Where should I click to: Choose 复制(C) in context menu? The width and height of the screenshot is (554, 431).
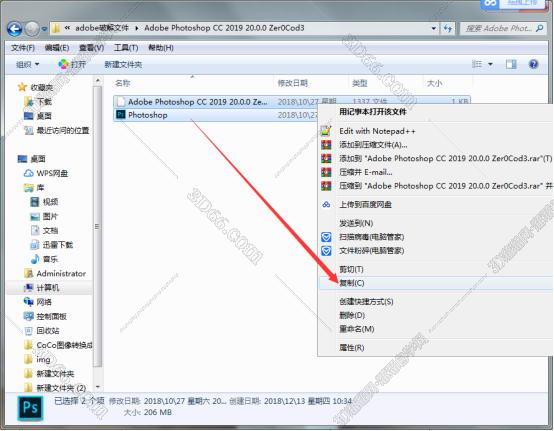click(x=352, y=283)
